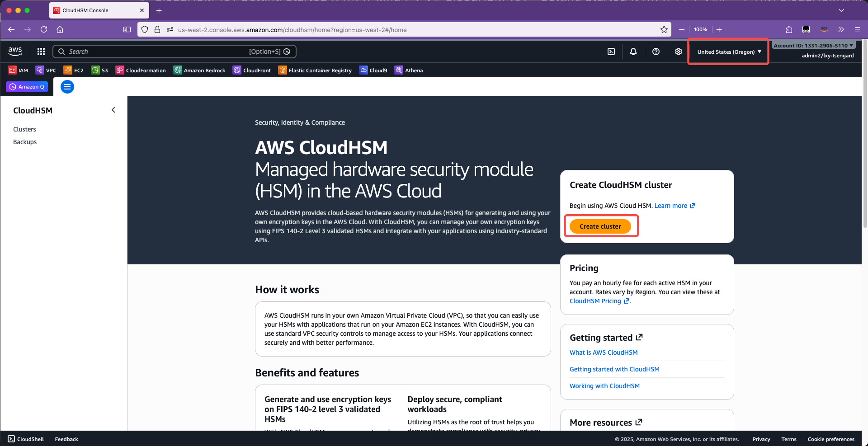Open the console settings gear
Image resolution: width=868 pixels, height=446 pixels.
click(x=679, y=52)
